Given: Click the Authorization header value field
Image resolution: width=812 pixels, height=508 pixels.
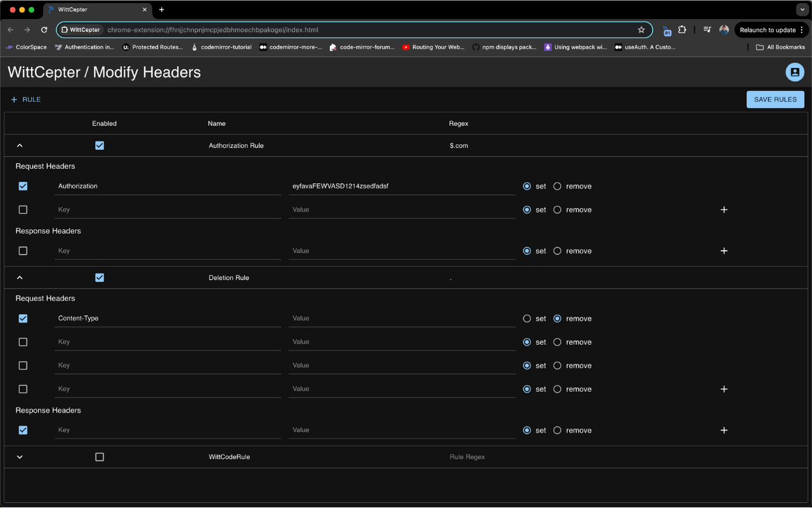Looking at the screenshot, I should pyautogui.click(x=402, y=187).
